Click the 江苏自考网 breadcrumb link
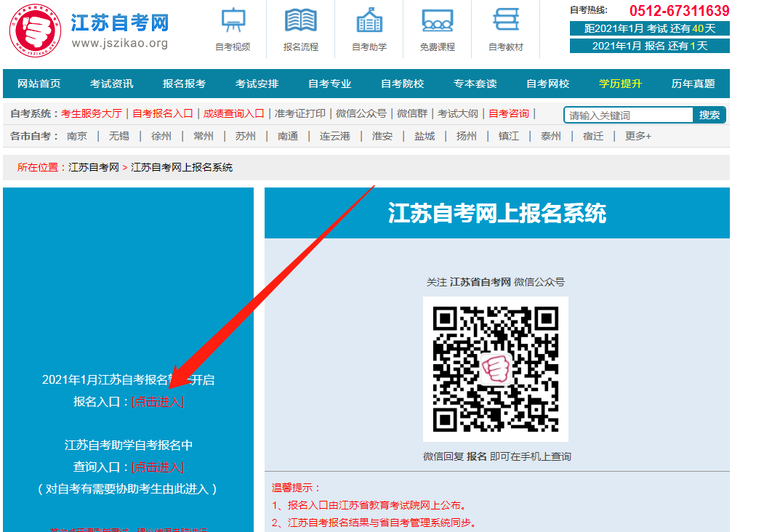Screen dimensions: 764x532 (94, 167)
